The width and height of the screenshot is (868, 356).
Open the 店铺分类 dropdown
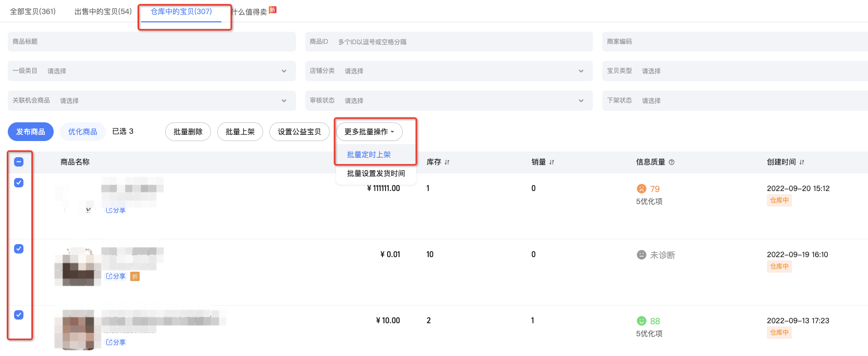pos(449,71)
